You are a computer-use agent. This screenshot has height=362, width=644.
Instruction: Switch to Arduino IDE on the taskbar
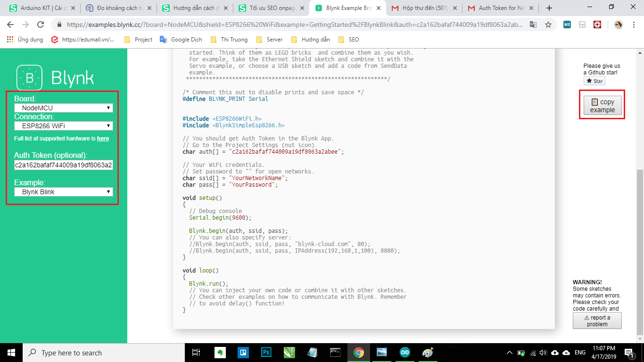405,353
